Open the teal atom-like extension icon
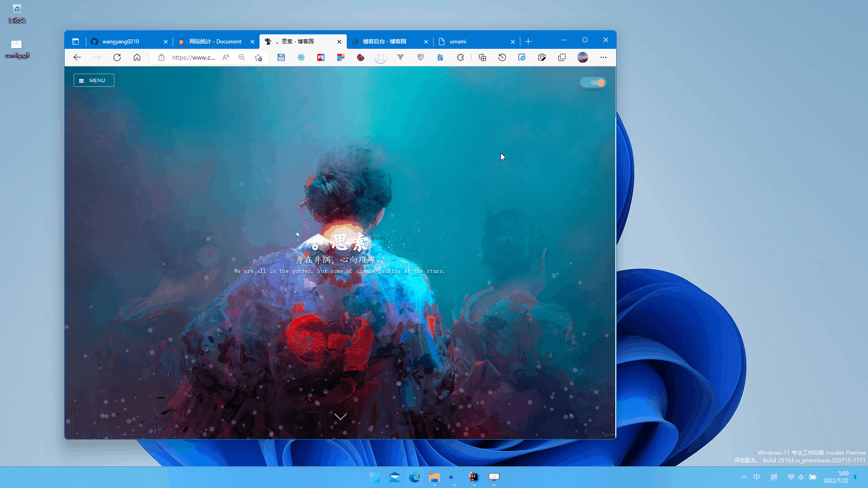Viewport: 868px width, 488px height. (301, 57)
